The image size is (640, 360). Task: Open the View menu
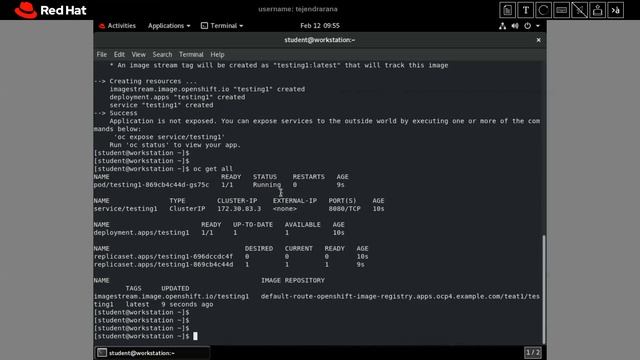[x=138, y=54]
